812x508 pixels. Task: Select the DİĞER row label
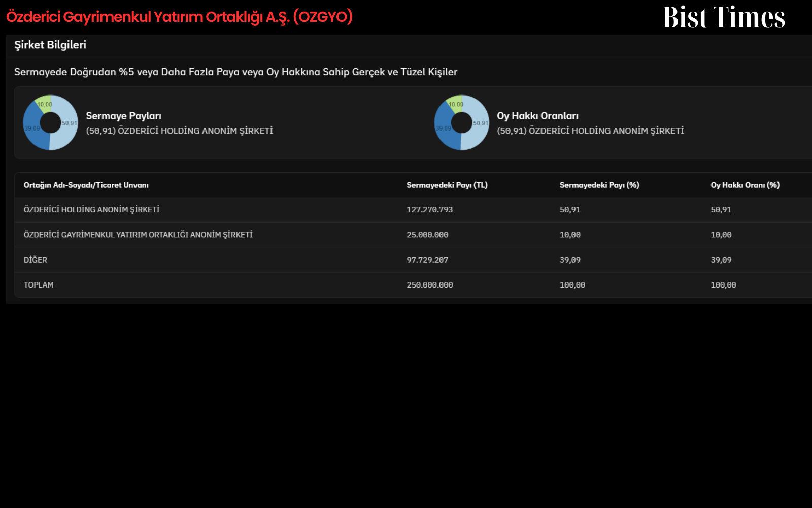pyautogui.click(x=36, y=260)
